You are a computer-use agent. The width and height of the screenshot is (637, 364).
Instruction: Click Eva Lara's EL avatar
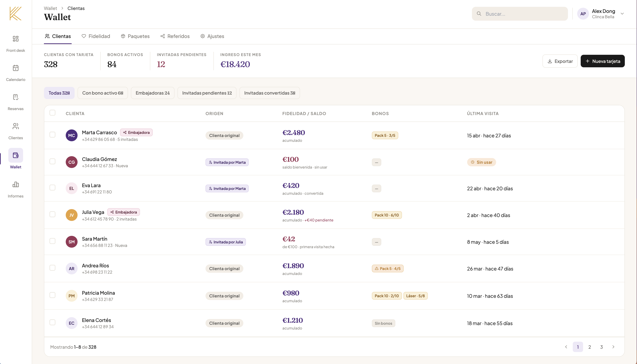72,188
